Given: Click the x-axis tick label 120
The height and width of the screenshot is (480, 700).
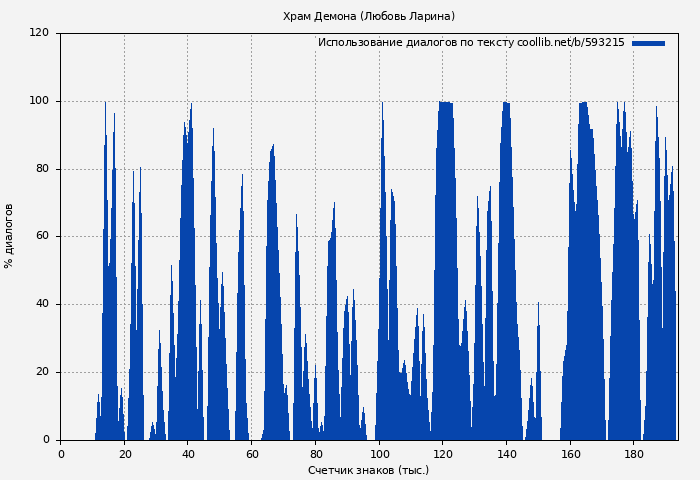Looking at the screenshot, I should click(443, 454).
